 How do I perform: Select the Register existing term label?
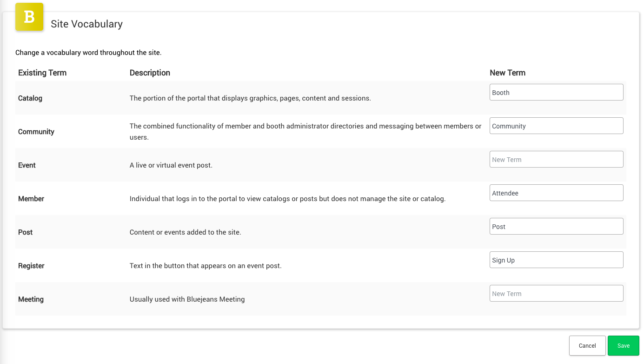(x=31, y=266)
